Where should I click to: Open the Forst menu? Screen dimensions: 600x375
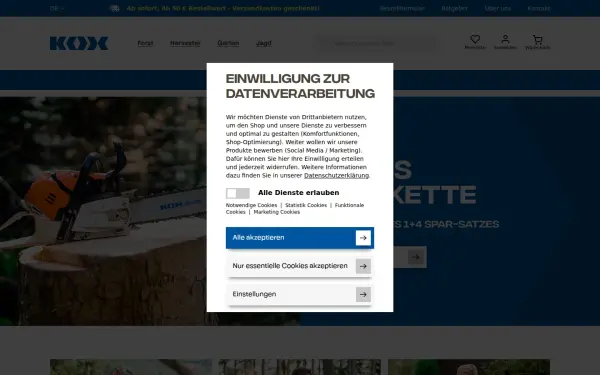click(x=145, y=43)
